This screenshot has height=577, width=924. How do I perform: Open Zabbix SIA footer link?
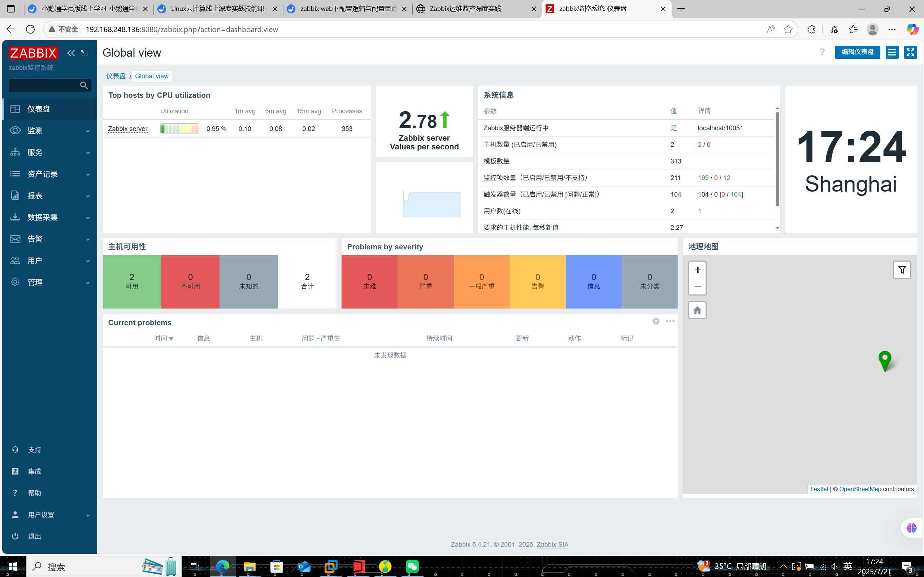click(552, 545)
